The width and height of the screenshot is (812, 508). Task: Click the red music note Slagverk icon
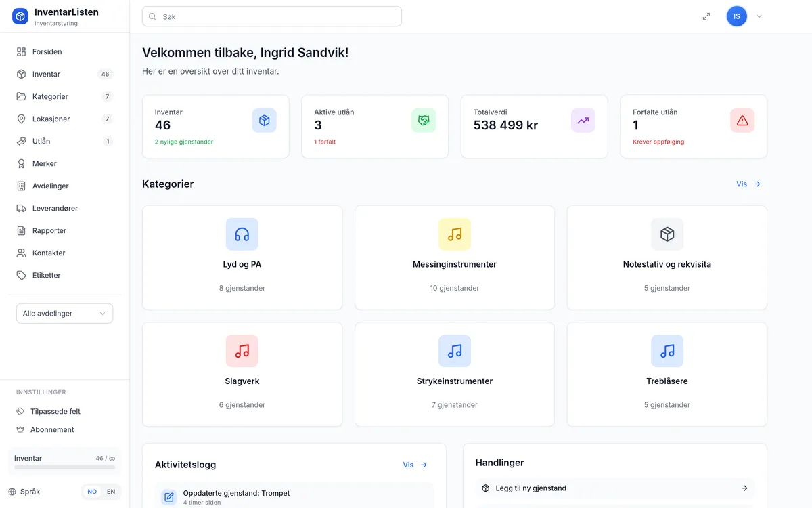(242, 351)
